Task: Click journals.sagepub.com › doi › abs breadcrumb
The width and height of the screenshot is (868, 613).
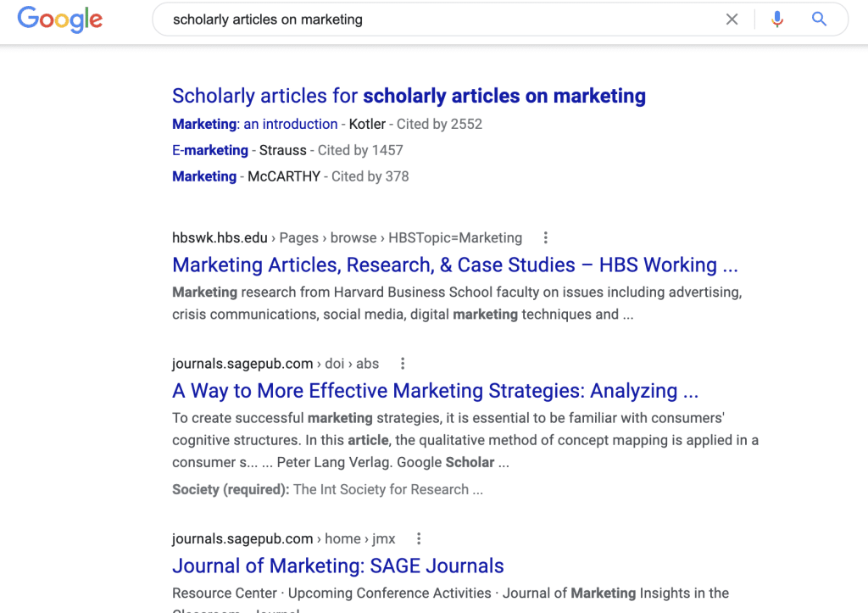Action: [275, 364]
